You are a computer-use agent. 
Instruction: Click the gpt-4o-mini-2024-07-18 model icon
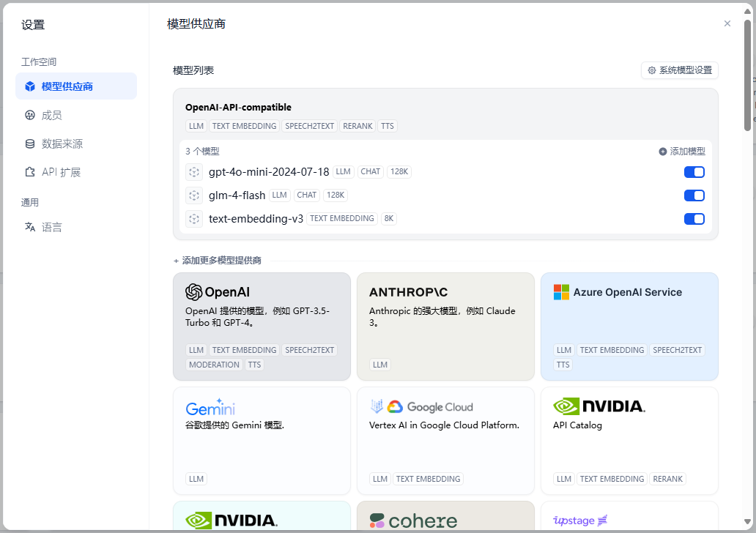194,172
